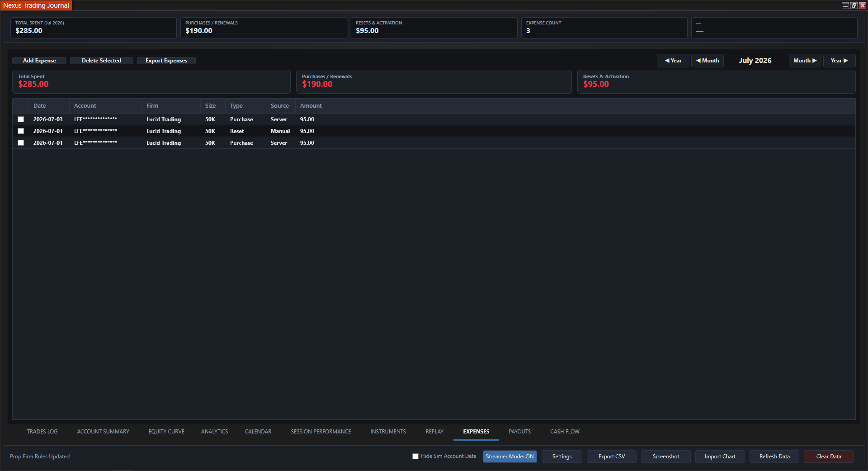The image size is (868, 471).
Task: Sort by Source column header
Action: point(281,106)
